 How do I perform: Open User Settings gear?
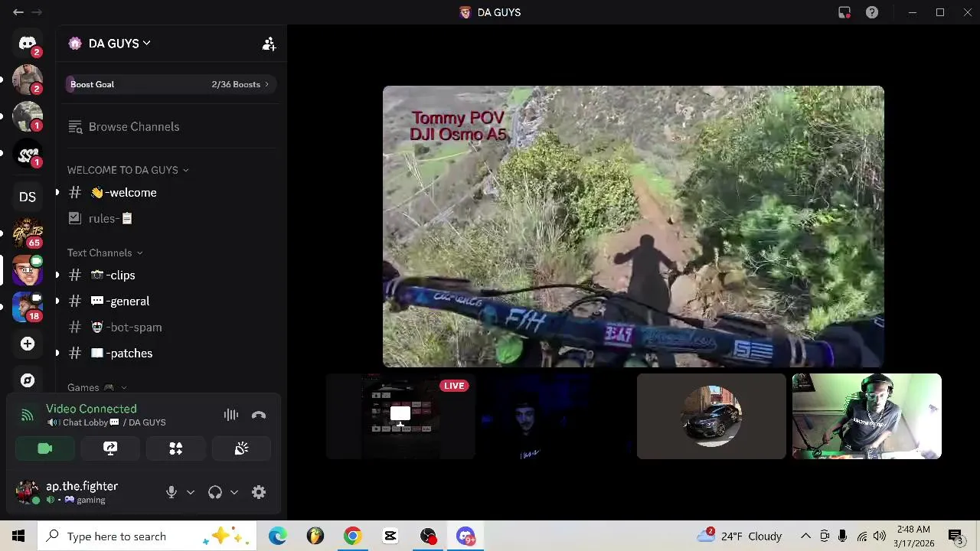click(259, 492)
